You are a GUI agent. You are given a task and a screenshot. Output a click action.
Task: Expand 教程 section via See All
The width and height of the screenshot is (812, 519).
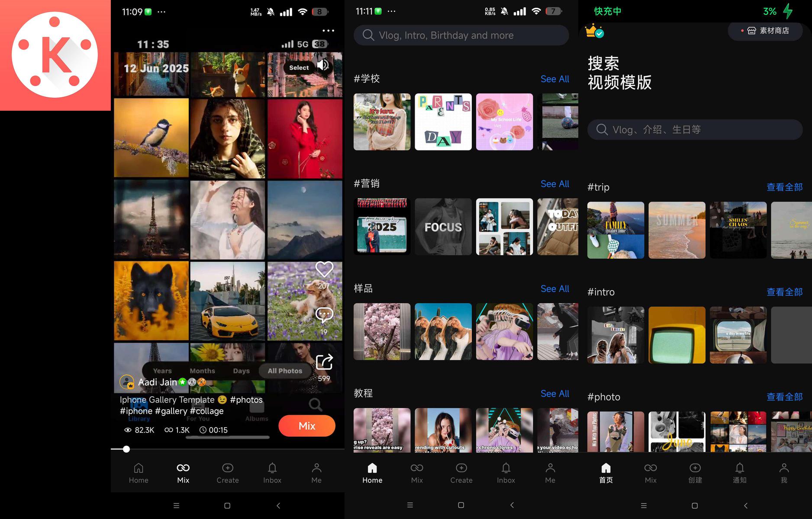pyautogui.click(x=554, y=394)
